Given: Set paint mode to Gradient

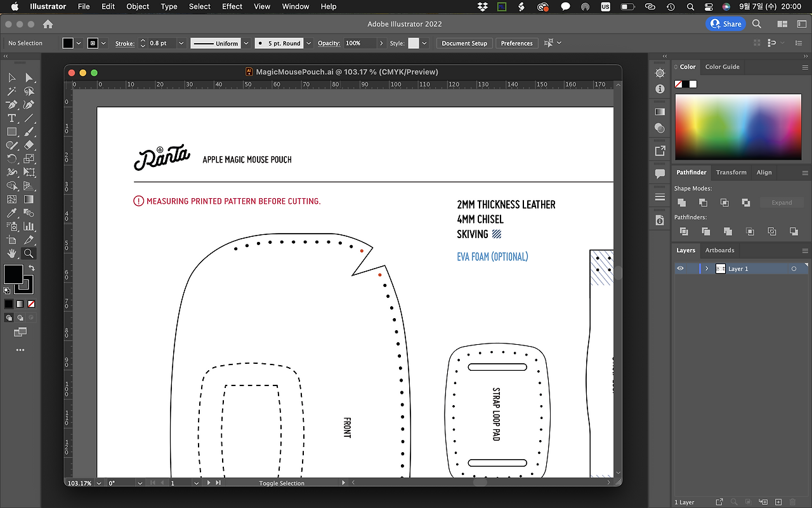Looking at the screenshot, I should point(20,304).
